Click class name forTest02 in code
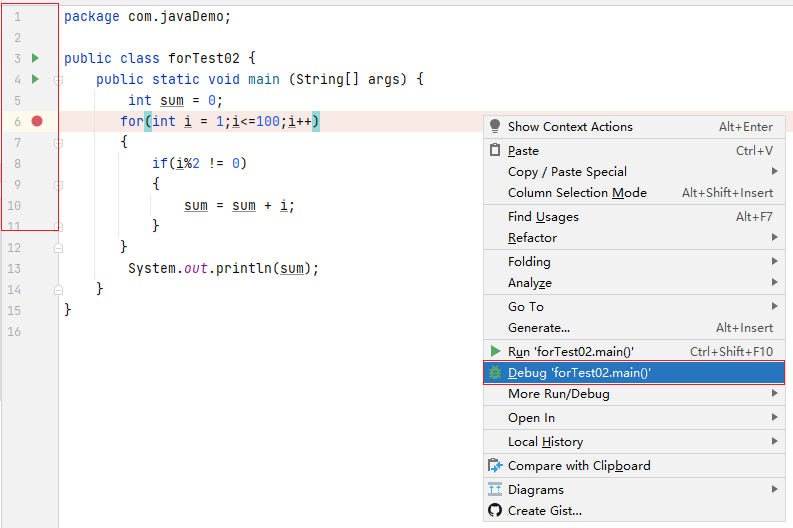The height and width of the screenshot is (528, 793). point(204,58)
